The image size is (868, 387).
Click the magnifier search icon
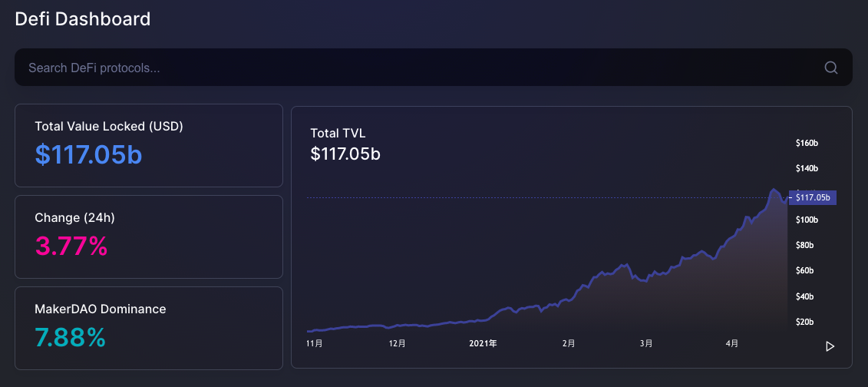click(831, 68)
